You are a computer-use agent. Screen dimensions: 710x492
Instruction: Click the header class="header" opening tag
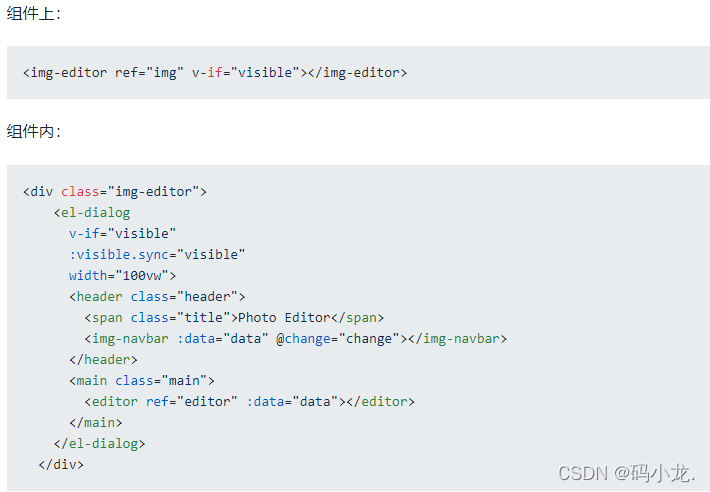[x=157, y=296]
